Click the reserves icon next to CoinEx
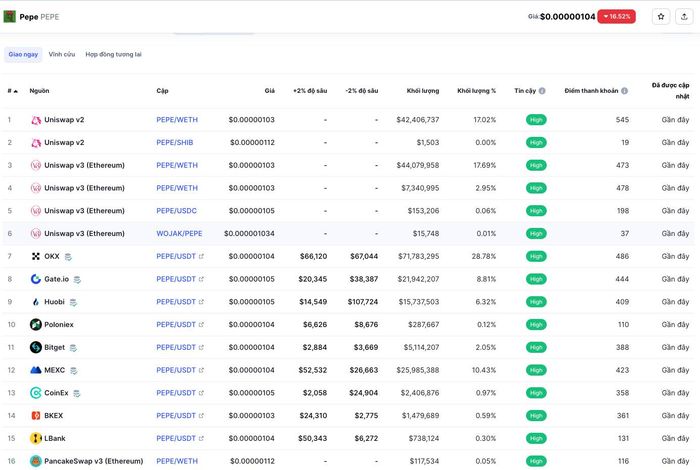700x470 pixels. pyautogui.click(x=77, y=393)
